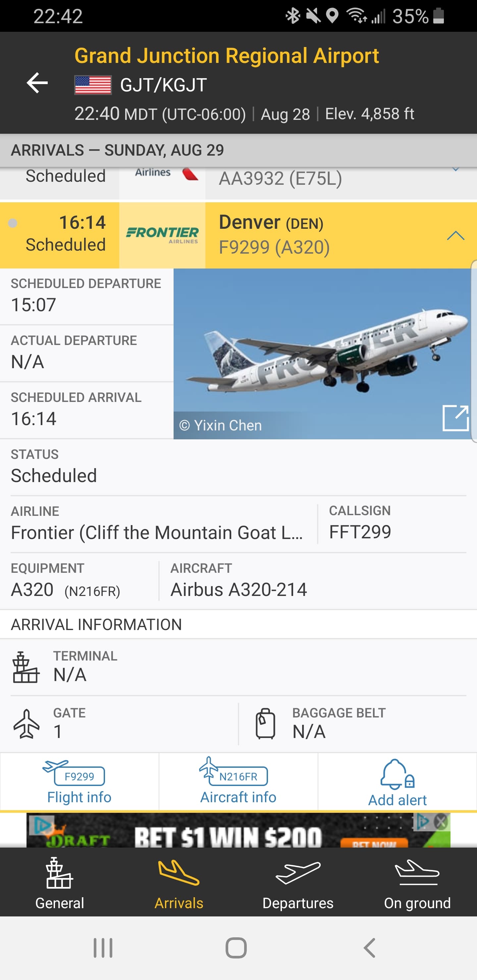Tap the United States flag icon
The height and width of the screenshot is (980, 477).
point(93,85)
